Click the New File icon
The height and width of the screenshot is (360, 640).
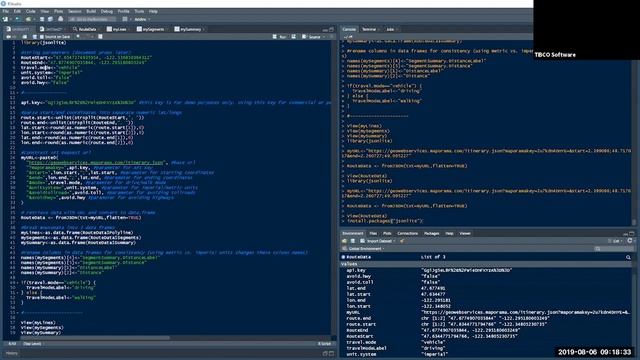5,19
